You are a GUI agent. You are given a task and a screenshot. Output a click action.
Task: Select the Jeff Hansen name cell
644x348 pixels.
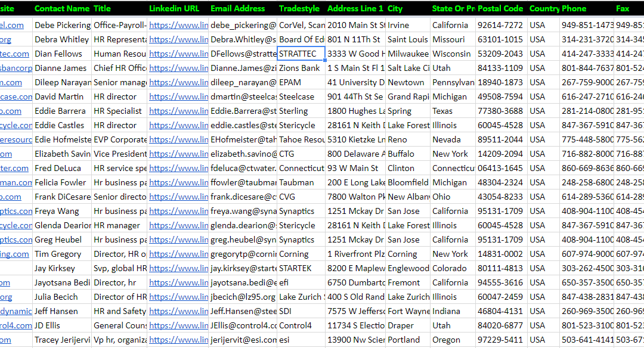pyautogui.click(x=62, y=311)
